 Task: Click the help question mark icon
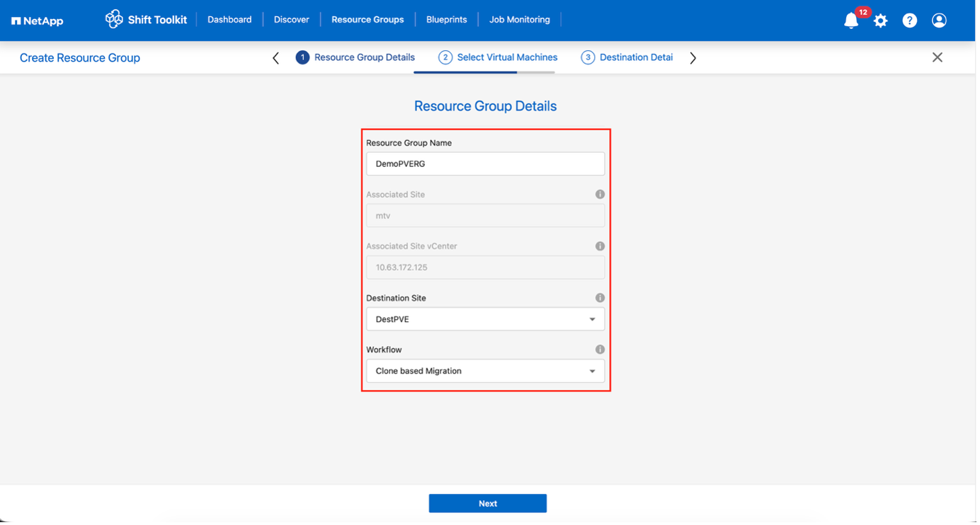[x=909, y=21]
